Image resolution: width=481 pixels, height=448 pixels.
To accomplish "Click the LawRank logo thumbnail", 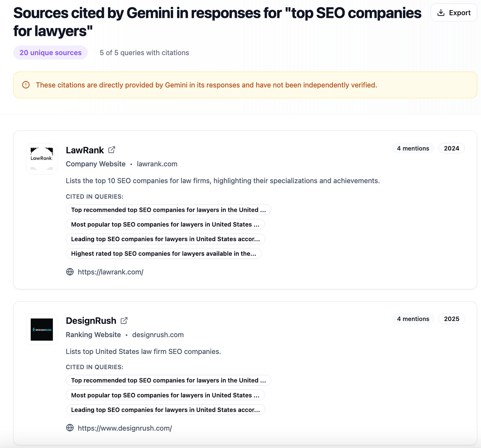I will pyautogui.click(x=42, y=159).
